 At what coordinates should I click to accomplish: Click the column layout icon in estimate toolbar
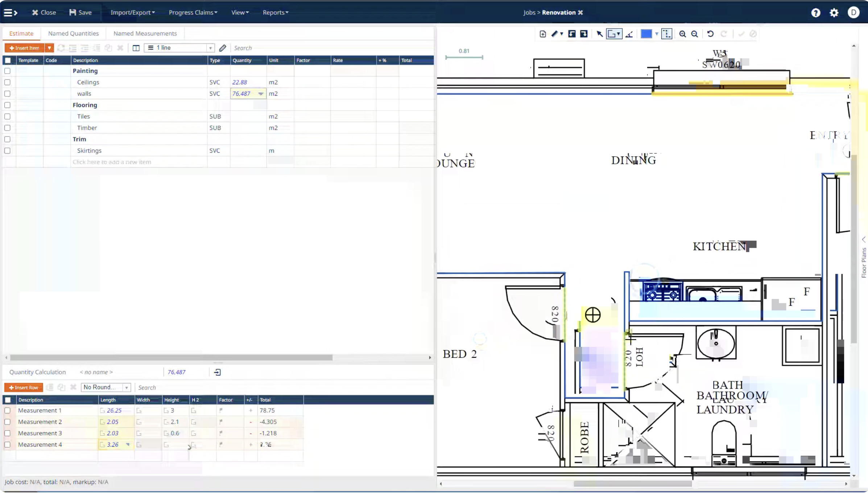(136, 48)
